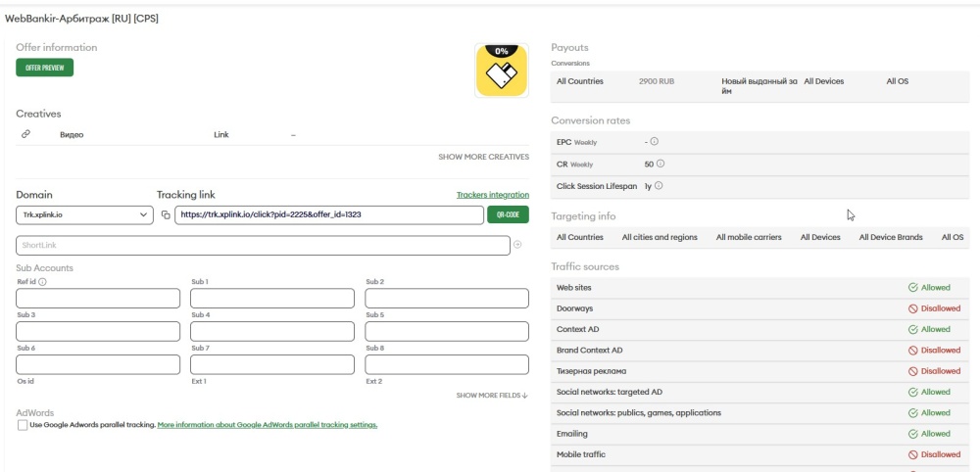Image resolution: width=980 pixels, height=472 pixels.
Task: Open the Domain dropdown Trk.xplink.io
Action: click(x=83, y=215)
